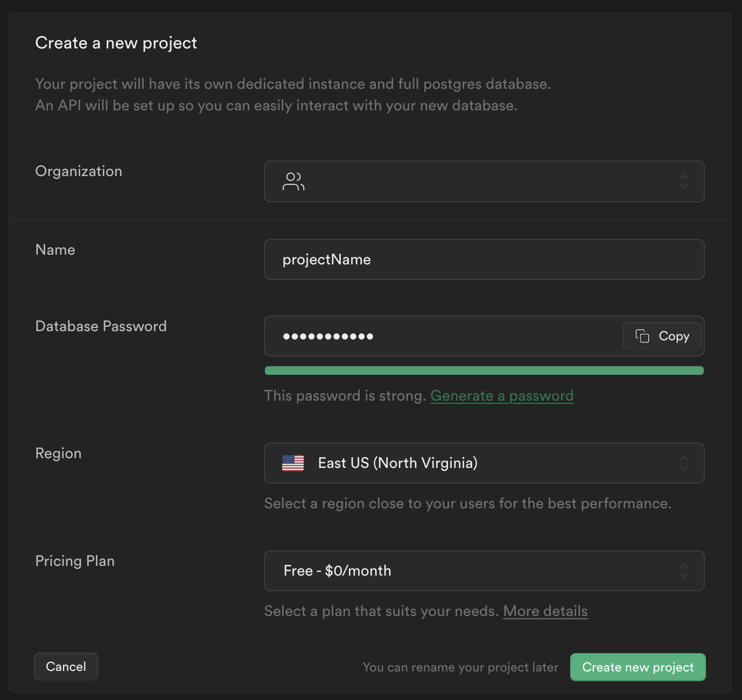Click the Generate a password link
The image size is (742, 700).
(501, 396)
